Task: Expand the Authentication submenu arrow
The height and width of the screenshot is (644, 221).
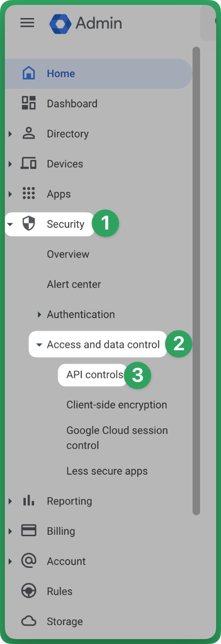Action: pyautogui.click(x=39, y=315)
